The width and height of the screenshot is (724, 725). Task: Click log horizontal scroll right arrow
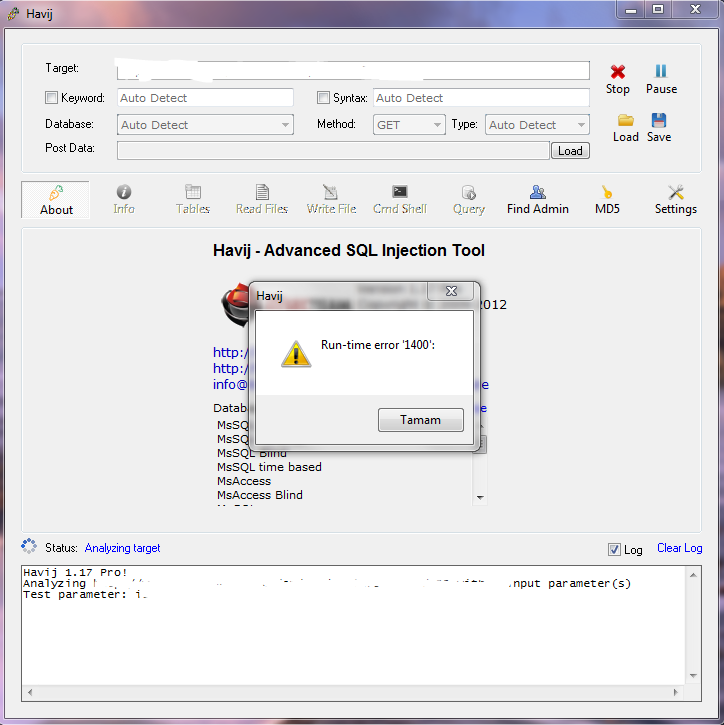(x=675, y=692)
